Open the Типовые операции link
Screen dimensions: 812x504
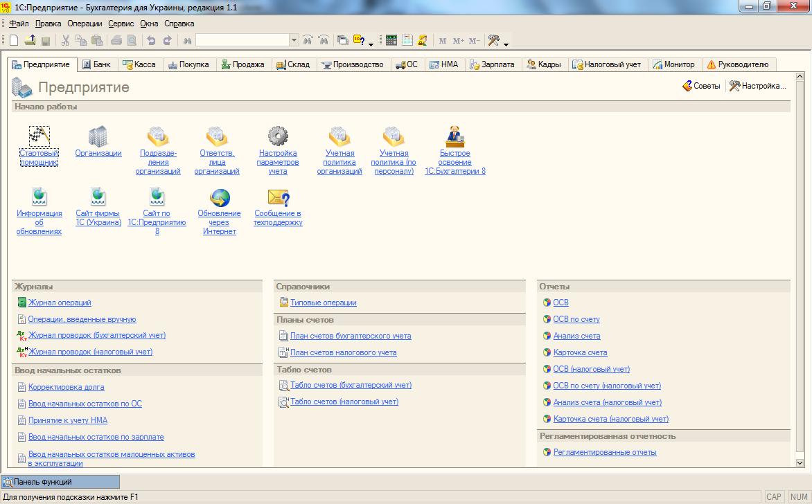(x=323, y=303)
